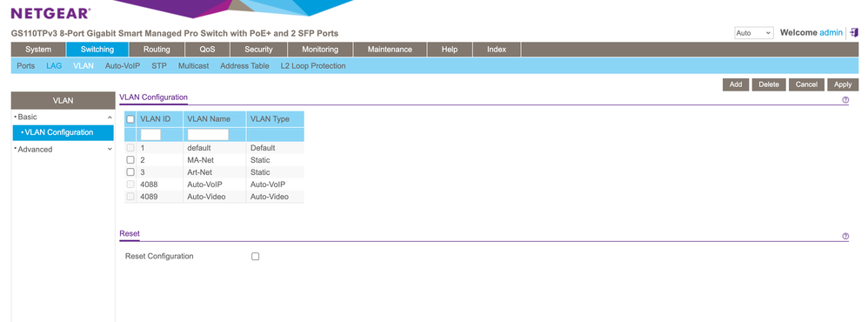
Task: Open the QoS tab
Action: coord(208,50)
